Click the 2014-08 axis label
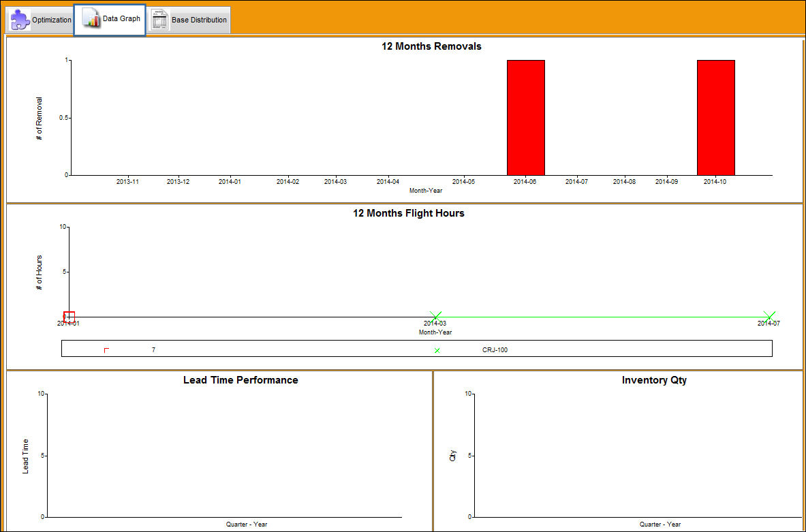 pyautogui.click(x=624, y=181)
